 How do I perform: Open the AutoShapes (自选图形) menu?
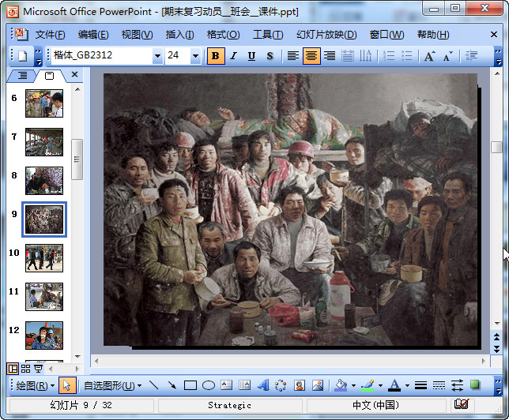coord(112,385)
